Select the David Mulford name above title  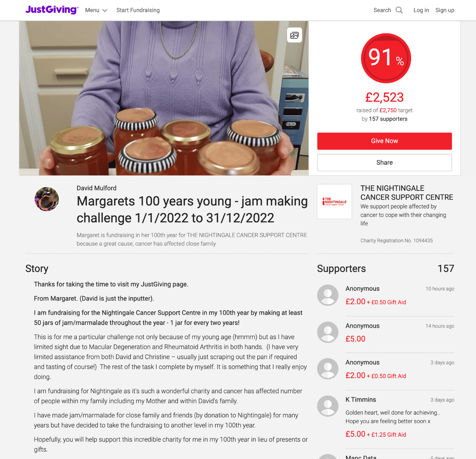[96, 188]
